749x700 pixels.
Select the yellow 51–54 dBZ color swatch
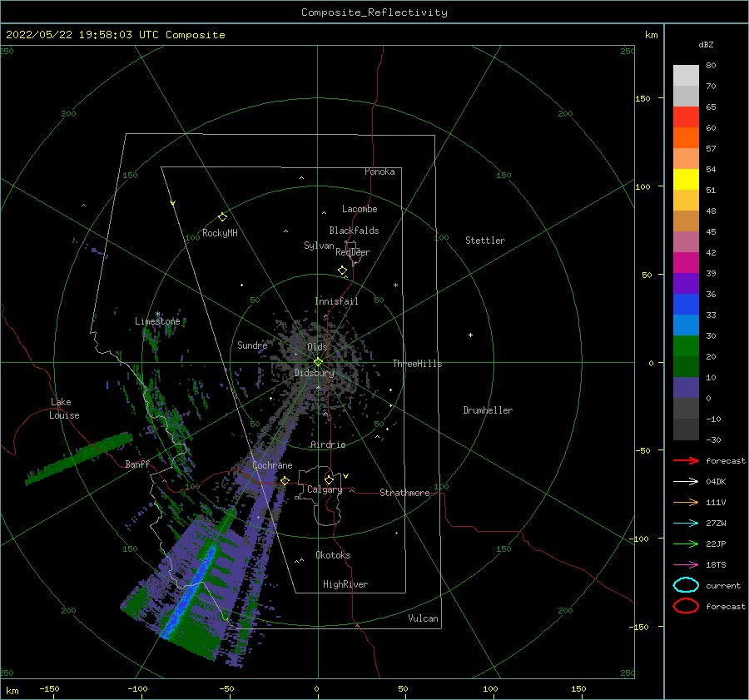point(686,180)
